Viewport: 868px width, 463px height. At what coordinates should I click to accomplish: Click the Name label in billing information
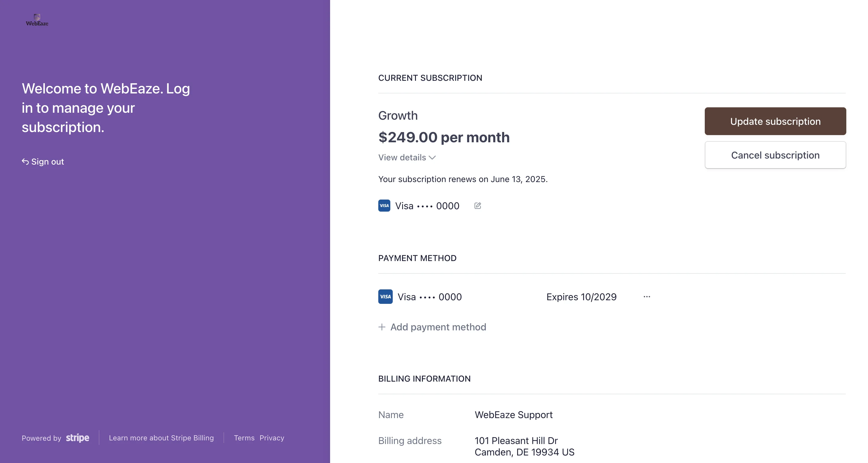click(391, 414)
